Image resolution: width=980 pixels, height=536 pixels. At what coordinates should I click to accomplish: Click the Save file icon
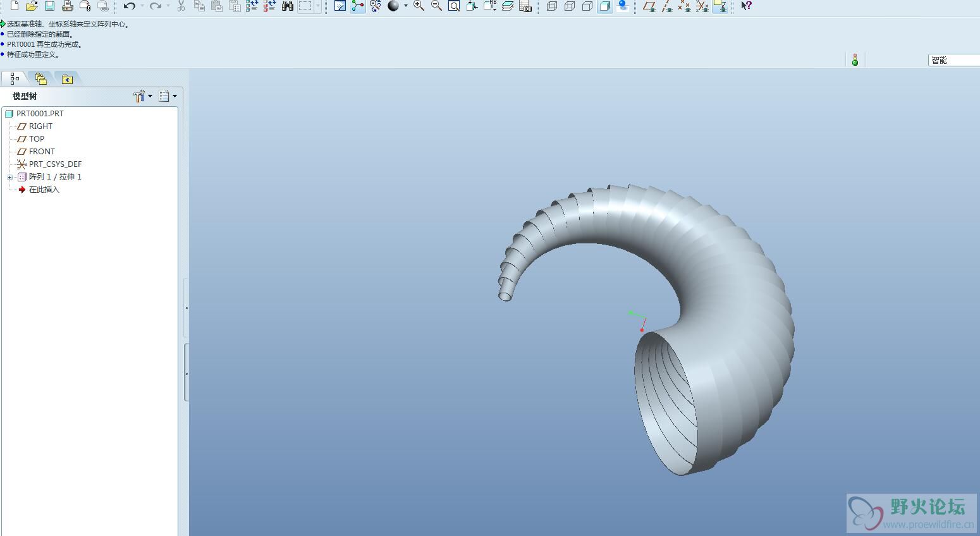pyautogui.click(x=49, y=6)
